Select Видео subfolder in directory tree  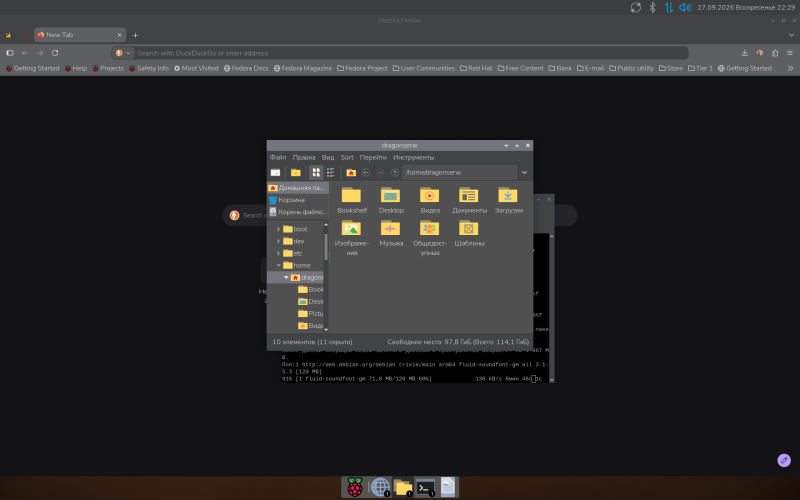click(310, 326)
